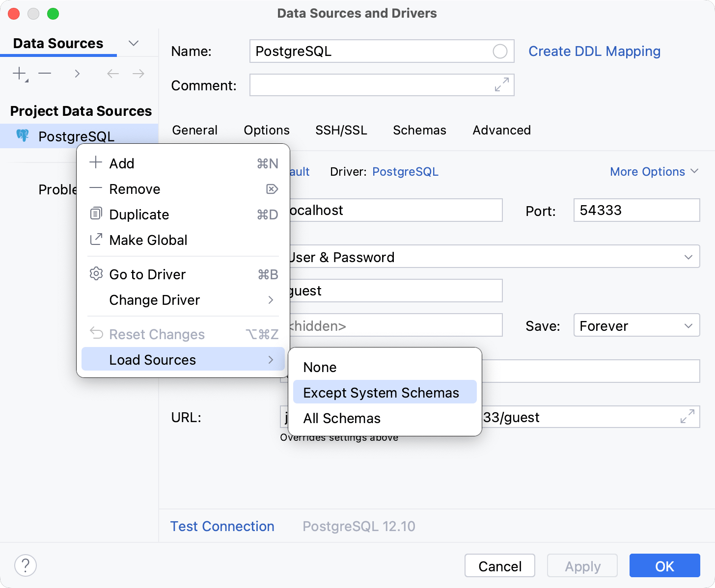Select Except System Schemas from the submenu
Screen dimensions: 715x588
point(381,392)
